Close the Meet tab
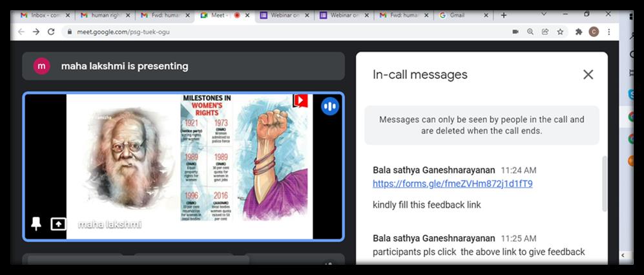The height and width of the screenshot is (275, 644). pyautogui.click(x=247, y=16)
